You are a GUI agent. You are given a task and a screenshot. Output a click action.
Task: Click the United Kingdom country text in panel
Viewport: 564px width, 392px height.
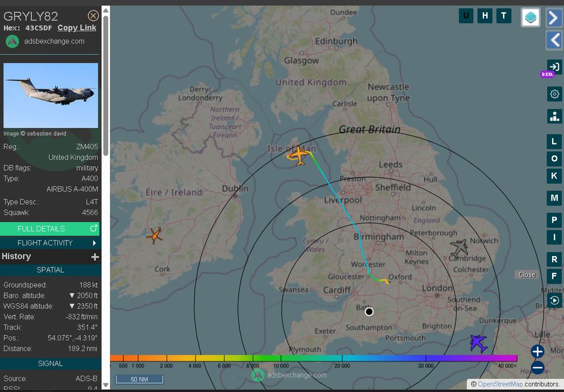point(73,157)
